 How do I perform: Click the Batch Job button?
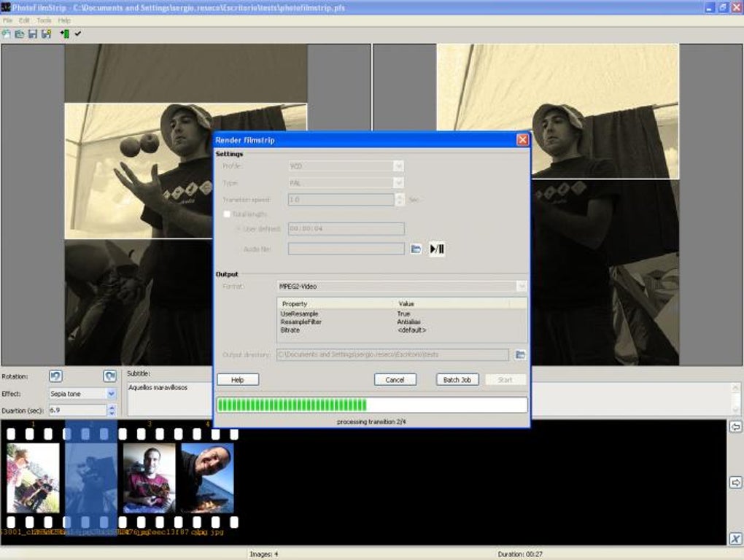click(x=457, y=380)
